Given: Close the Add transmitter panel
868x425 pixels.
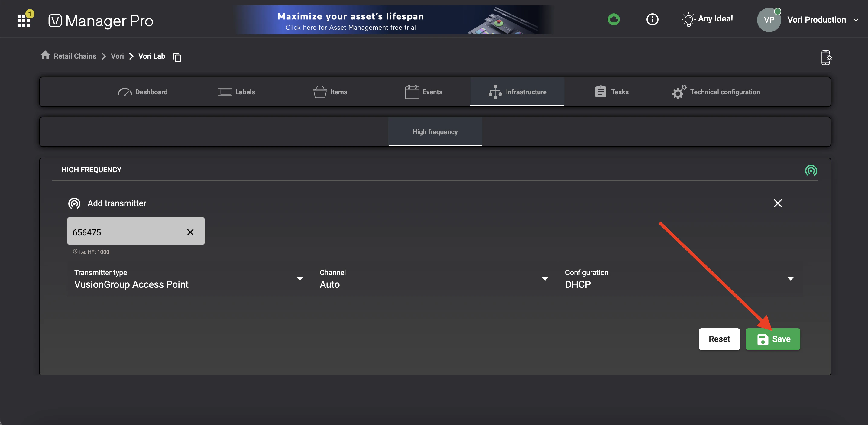Looking at the screenshot, I should [x=778, y=203].
